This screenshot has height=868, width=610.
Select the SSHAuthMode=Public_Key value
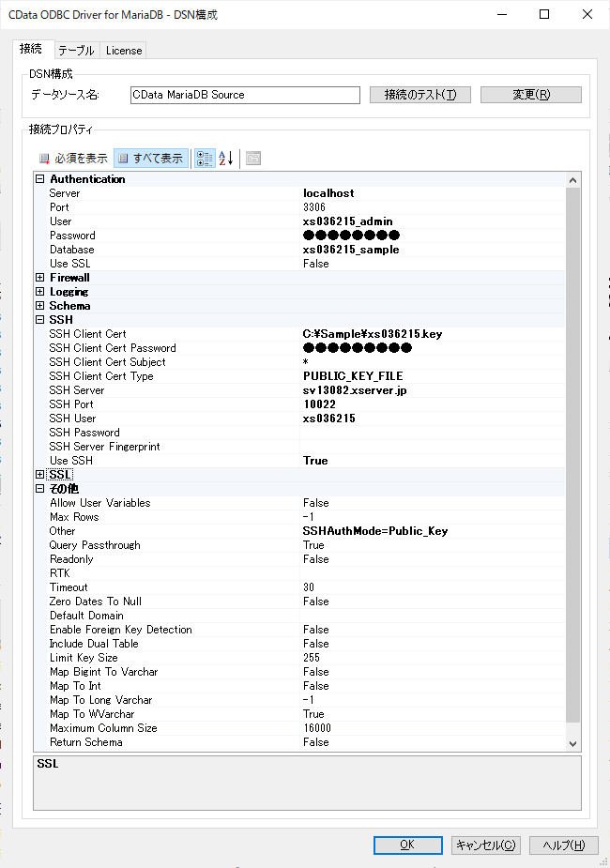pyautogui.click(x=375, y=531)
